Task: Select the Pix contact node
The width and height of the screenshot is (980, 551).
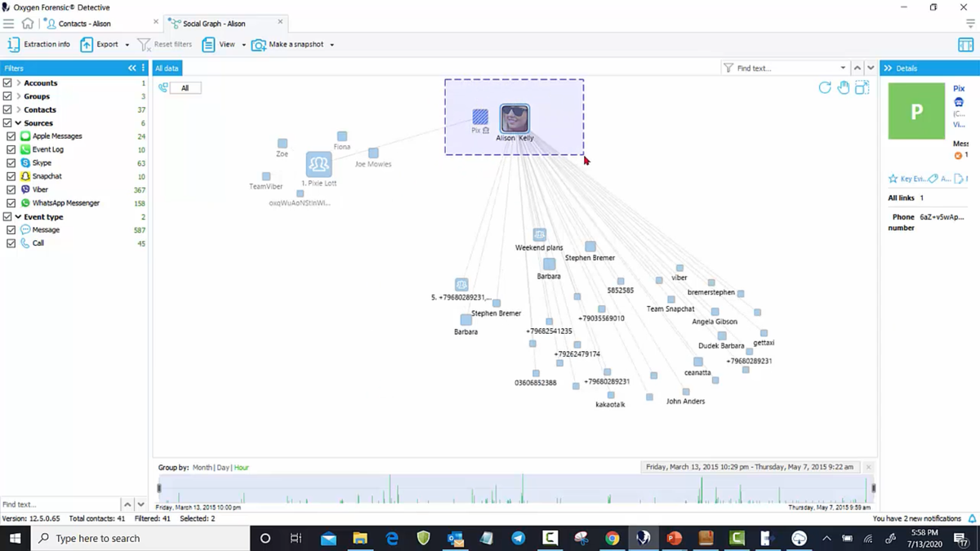Action: (480, 118)
